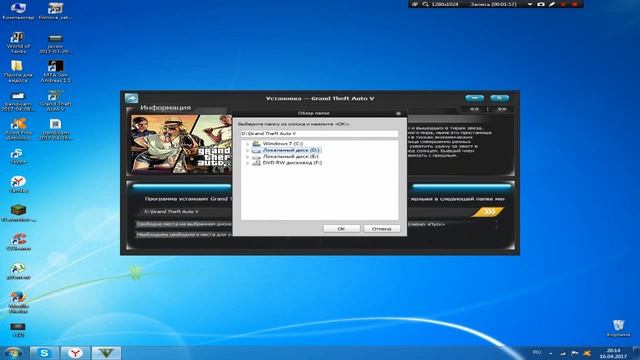640x360 pixels.
Task: Open the RU language indicator in tray
Action: (537, 352)
